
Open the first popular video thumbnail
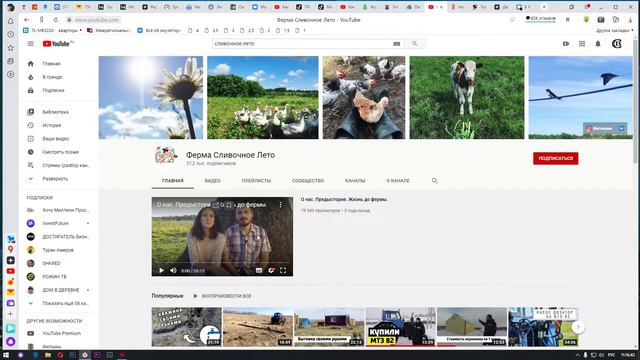point(187,327)
